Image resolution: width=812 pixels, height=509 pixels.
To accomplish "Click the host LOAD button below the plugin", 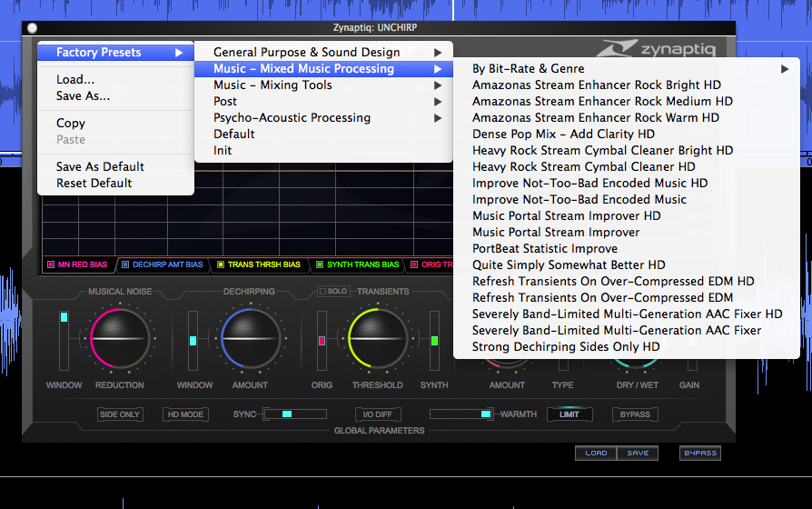I will pyautogui.click(x=596, y=453).
